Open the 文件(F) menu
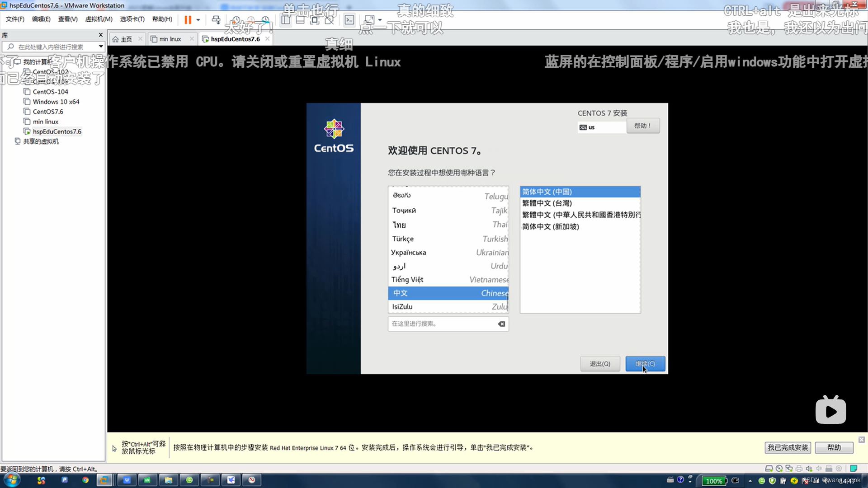The image size is (868, 488). (15, 19)
